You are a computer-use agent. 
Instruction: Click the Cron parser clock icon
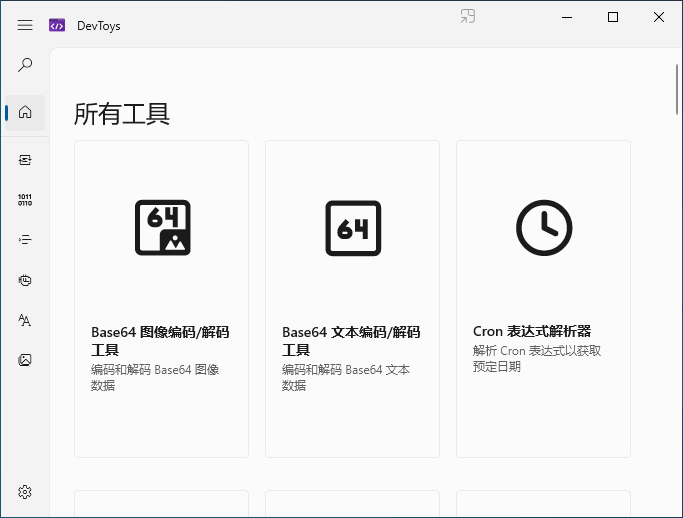click(x=544, y=228)
